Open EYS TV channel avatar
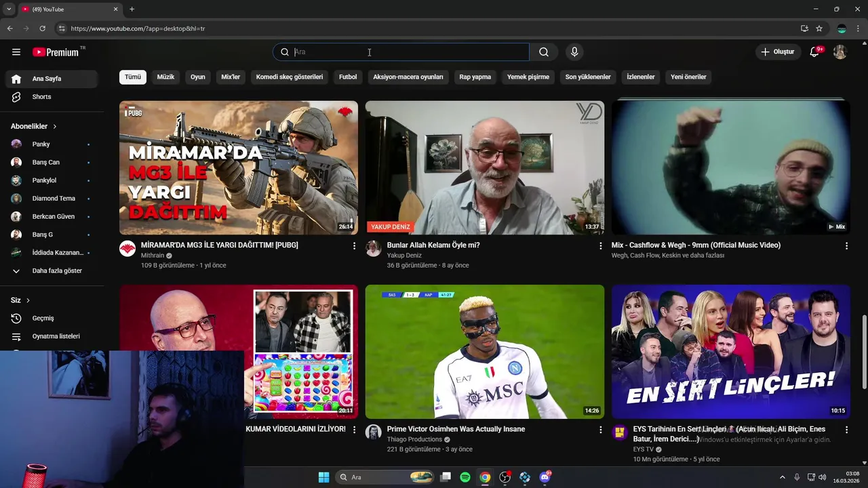Screen dimensions: 868x488 (620, 432)
